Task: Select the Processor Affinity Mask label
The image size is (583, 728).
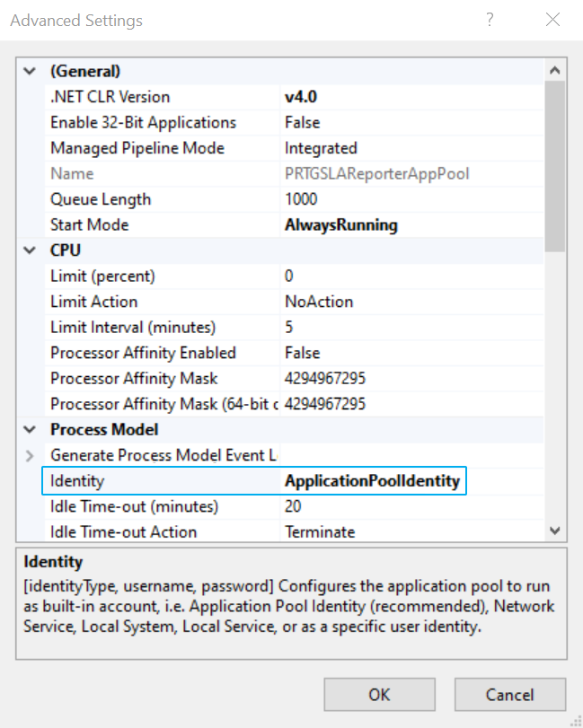Action: click(134, 379)
